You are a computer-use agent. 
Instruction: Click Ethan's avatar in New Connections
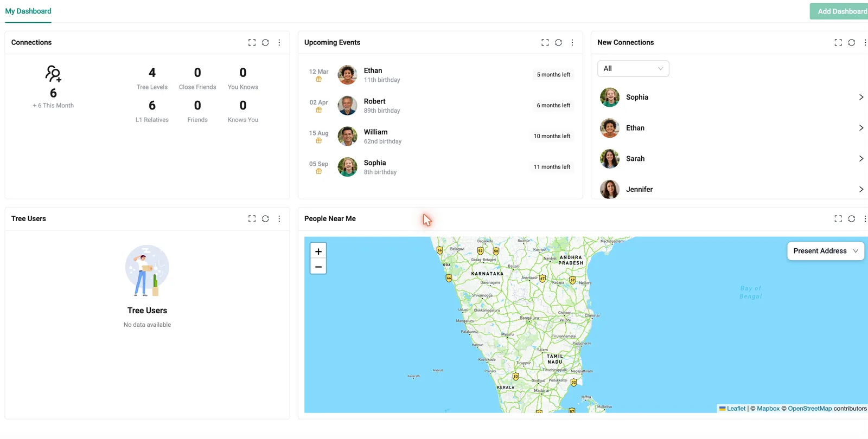610,128
